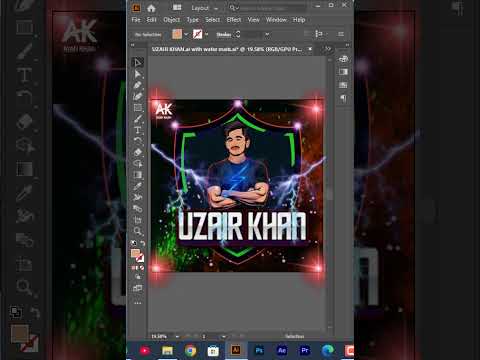This screenshot has width=480, height=360.
Task: Open Chrome from the taskbar
Action: 190,351
